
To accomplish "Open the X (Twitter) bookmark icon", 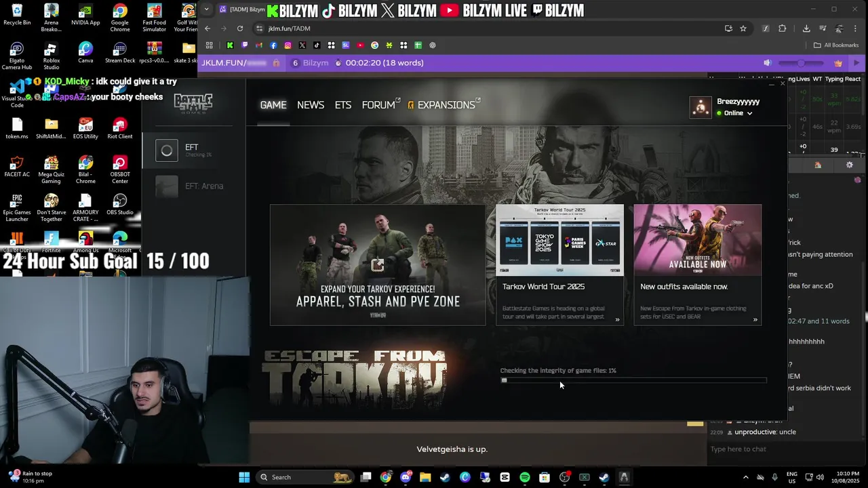I will [x=302, y=45].
